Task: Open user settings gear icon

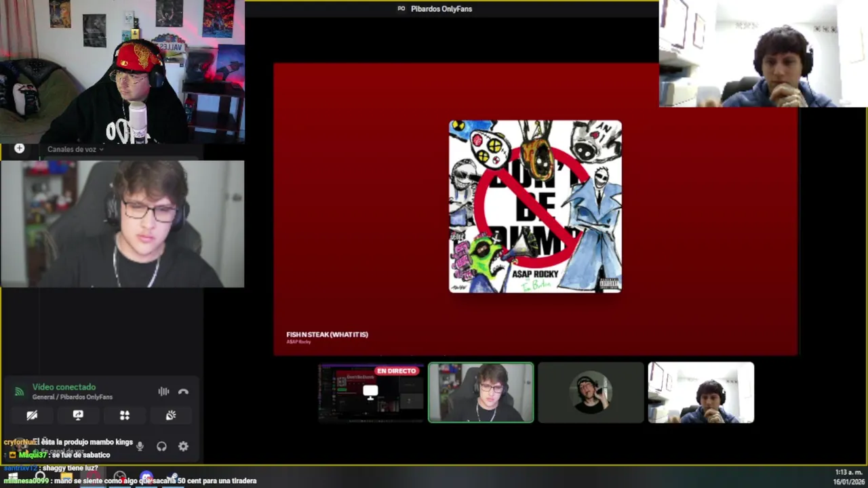Action: 183,446
